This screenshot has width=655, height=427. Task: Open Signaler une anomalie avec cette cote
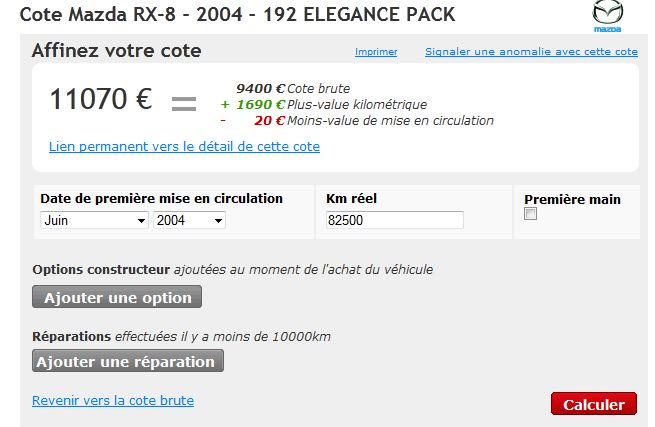[x=531, y=52]
